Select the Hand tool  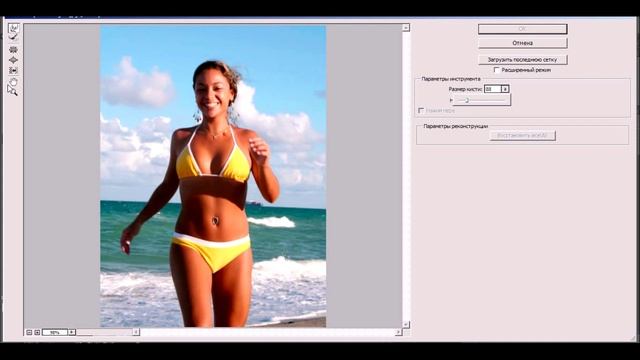click(x=13, y=82)
